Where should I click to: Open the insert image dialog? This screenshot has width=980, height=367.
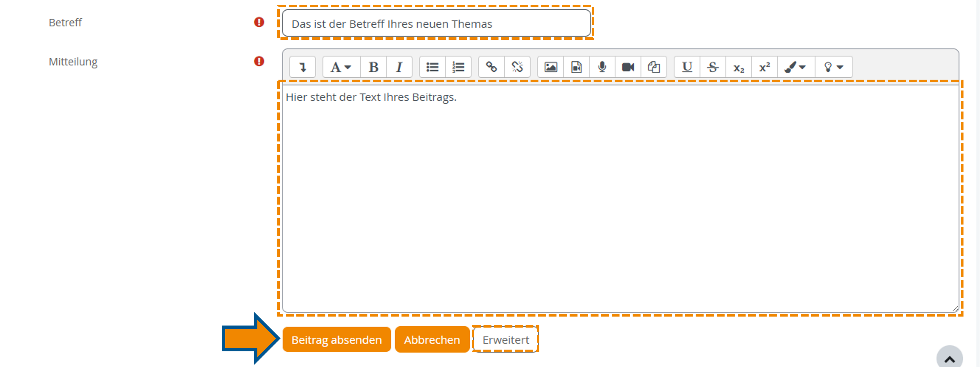click(550, 67)
